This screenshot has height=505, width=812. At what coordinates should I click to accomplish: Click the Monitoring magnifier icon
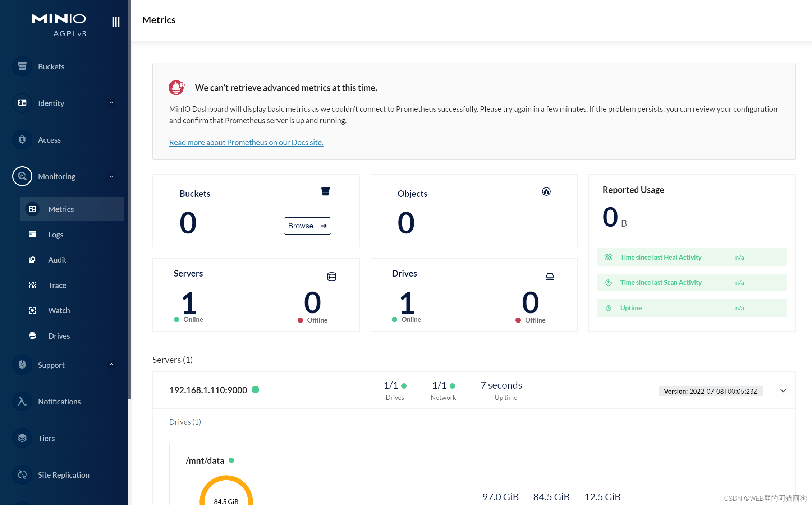(x=22, y=176)
